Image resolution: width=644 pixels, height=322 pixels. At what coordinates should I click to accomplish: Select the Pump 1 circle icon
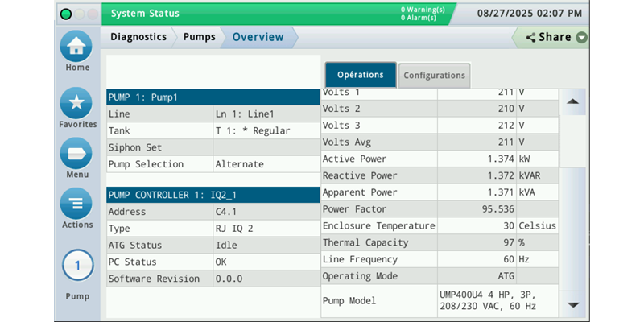(77, 265)
